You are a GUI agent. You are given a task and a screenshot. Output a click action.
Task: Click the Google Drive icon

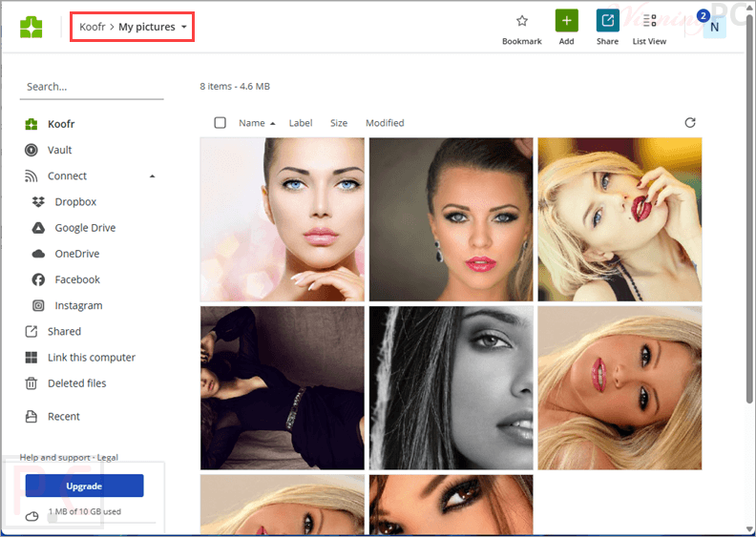38,228
